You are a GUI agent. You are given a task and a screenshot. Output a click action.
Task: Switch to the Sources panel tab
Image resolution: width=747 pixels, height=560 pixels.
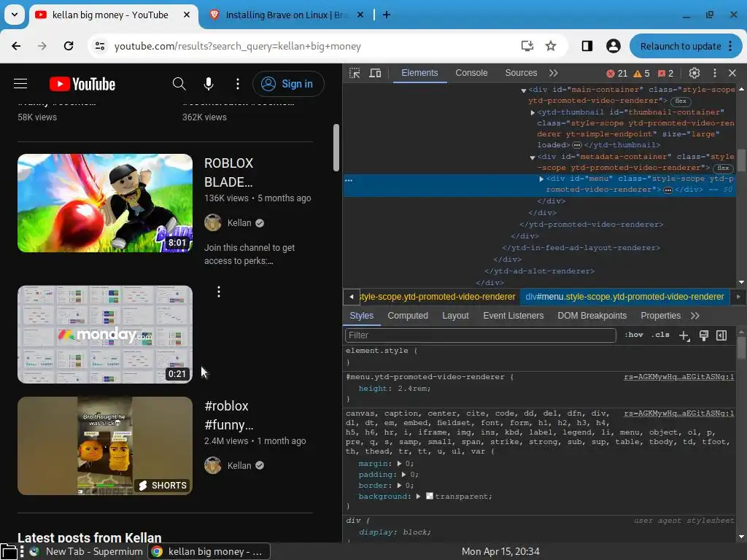pyautogui.click(x=521, y=73)
